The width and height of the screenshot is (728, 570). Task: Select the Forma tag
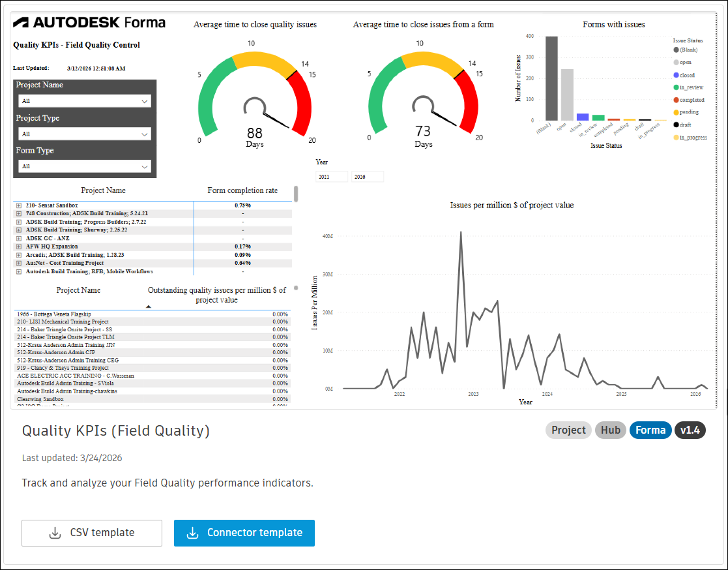[x=650, y=430]
